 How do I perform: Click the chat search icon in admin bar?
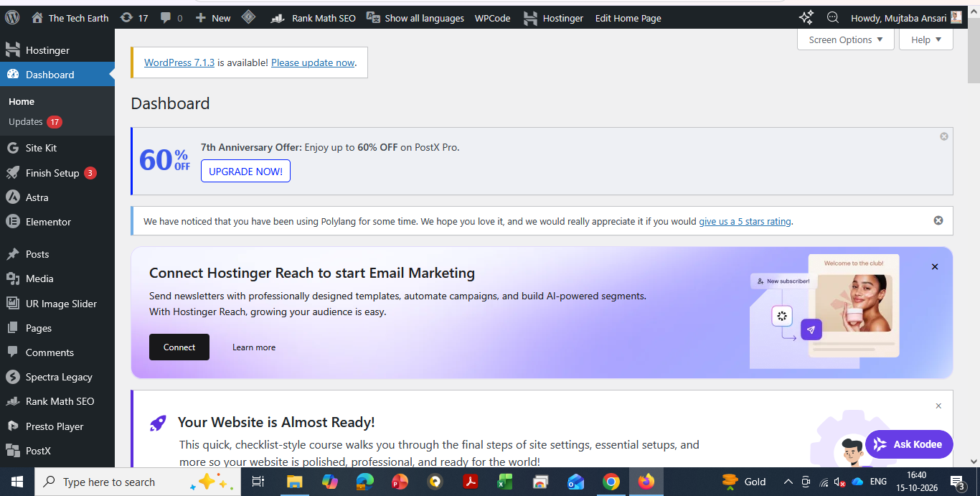(833, 18)
